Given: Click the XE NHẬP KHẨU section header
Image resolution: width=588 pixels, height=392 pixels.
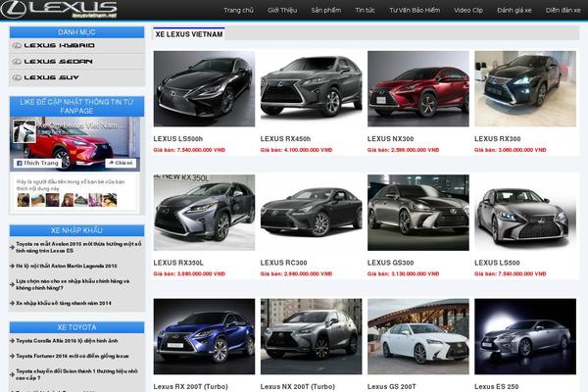Looking at the screenshot, I should (x=76, y=230).
